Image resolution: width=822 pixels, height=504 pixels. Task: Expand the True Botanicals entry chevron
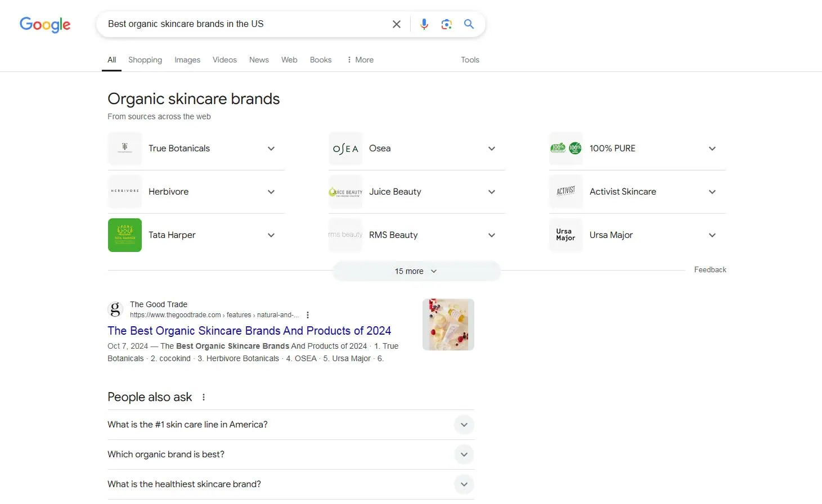click(x=271, y=148)
